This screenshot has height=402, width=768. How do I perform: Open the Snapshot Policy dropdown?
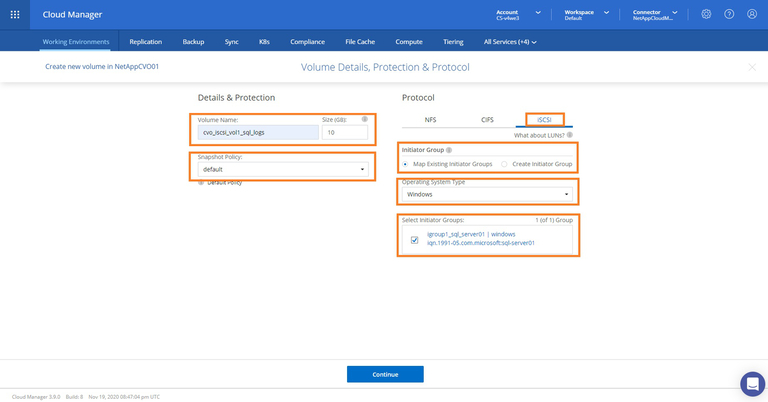(x=283, y=169)
